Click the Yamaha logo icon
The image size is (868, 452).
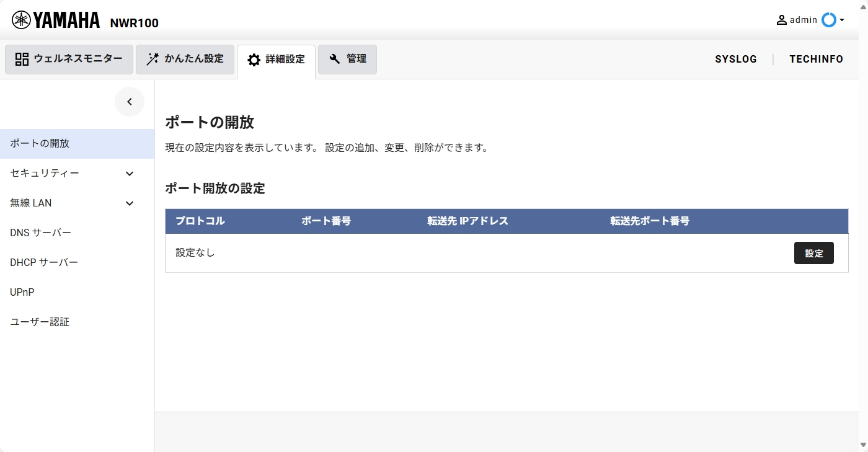point(21,20)
